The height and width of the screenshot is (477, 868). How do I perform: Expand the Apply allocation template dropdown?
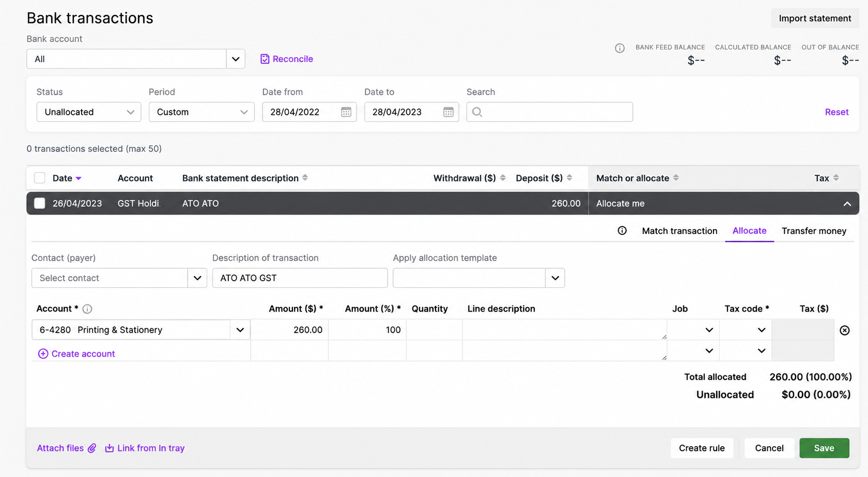pyautogui.click(x=555, y=278)
